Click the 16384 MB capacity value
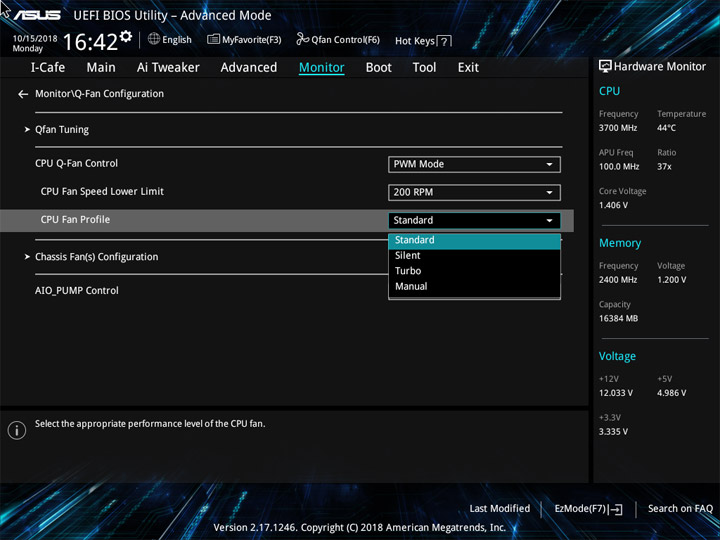 coord(619,318)
